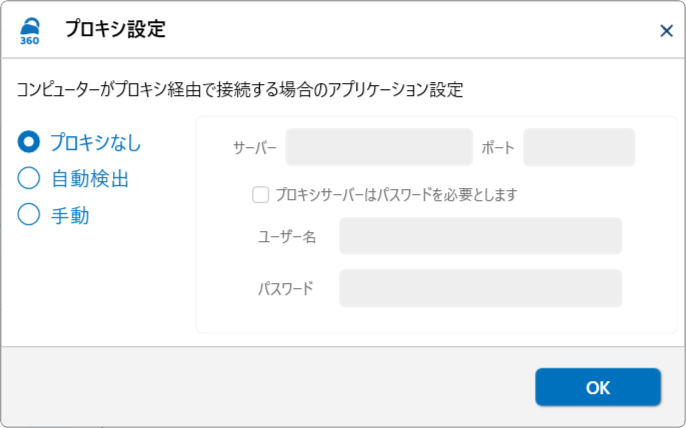
Task: Select the プロキシなし radio button
Action: (29, 143)
